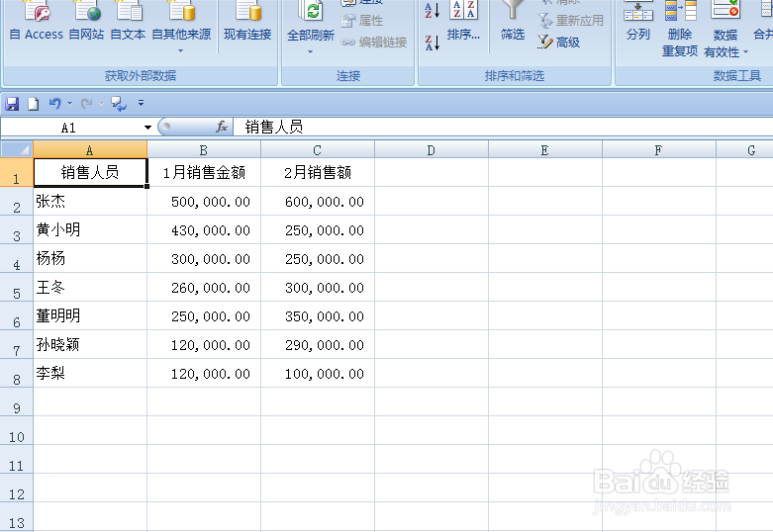The height and width of the screenshot is (532, 773).
Task: Select column B header
Action: [x=204, y=149]
